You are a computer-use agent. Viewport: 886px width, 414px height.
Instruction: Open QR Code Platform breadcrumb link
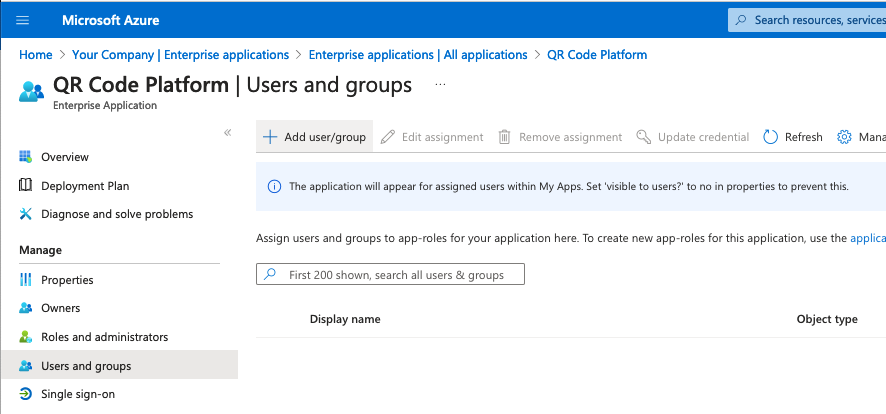tap(597, 55)
